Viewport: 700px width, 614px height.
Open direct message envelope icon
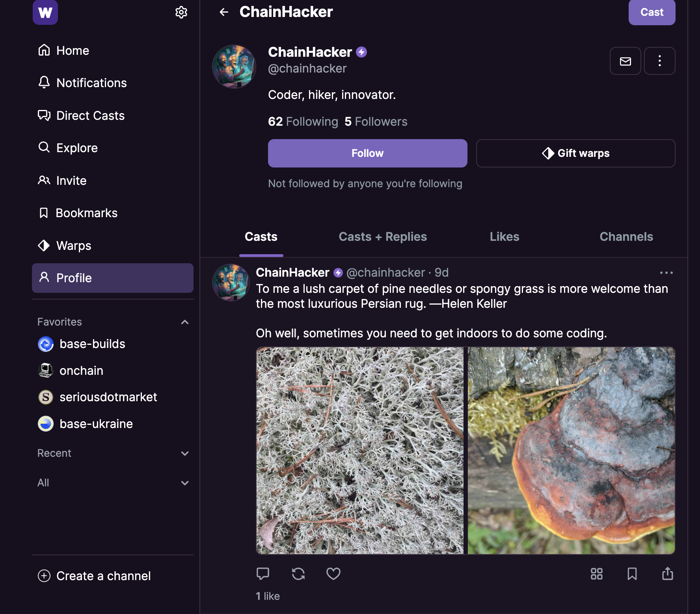click(626, 61)
